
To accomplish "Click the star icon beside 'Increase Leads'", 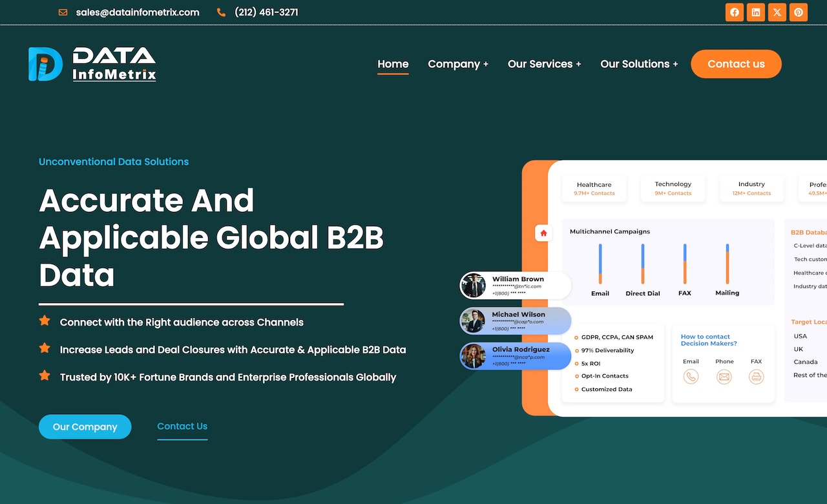I will tap(45, 348).
